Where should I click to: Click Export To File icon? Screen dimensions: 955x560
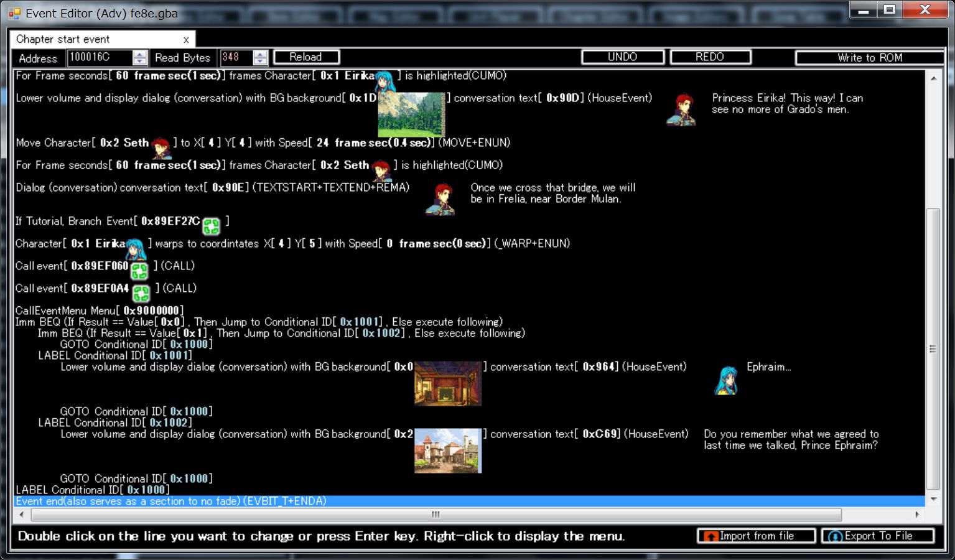pos(836,536)
